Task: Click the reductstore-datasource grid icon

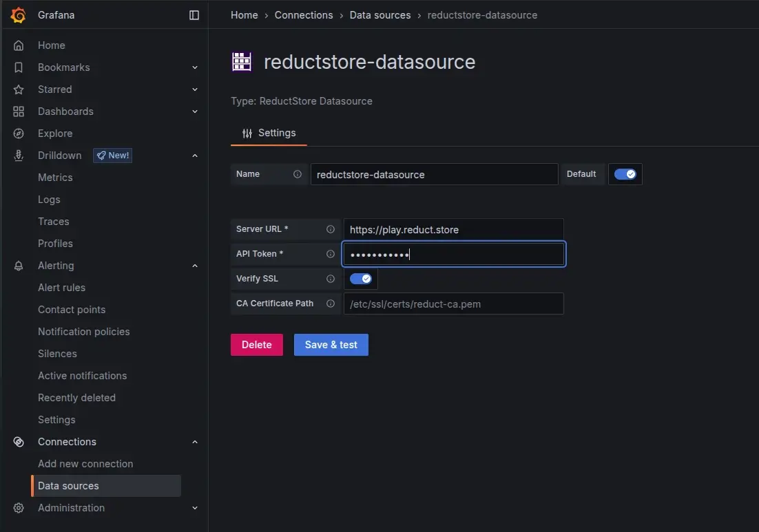Action: coord(241,61)
